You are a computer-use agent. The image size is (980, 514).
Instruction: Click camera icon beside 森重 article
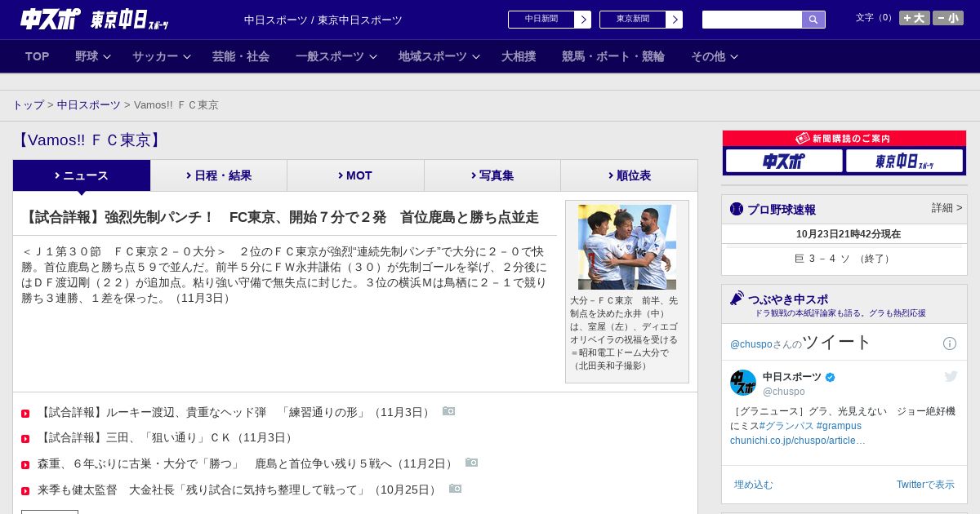pos(472,463)
